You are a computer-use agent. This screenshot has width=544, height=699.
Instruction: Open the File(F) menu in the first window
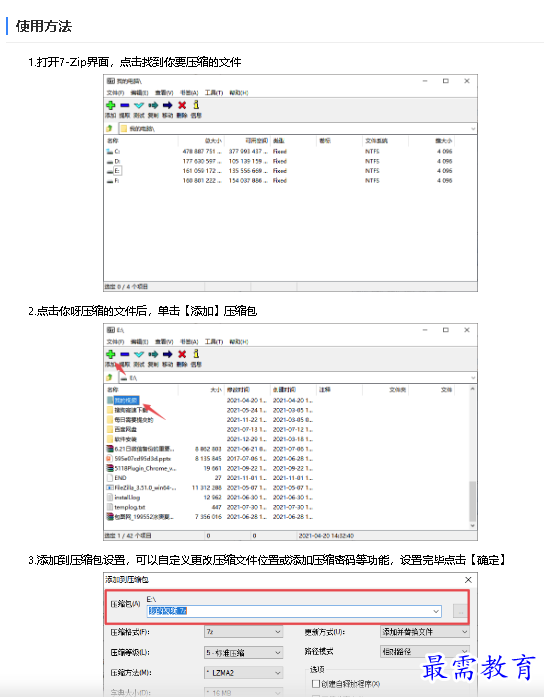click(115, 93)
